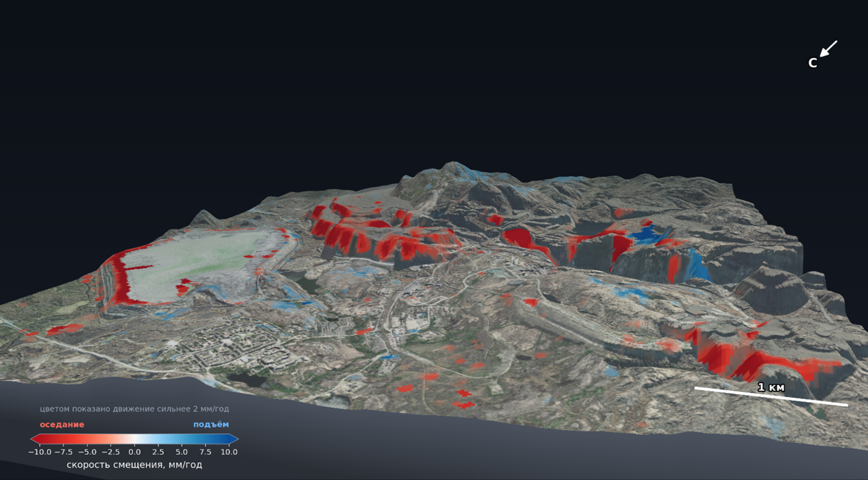Click the '1 км' scale bar label
868x480 pixels.
pos(771,388)
